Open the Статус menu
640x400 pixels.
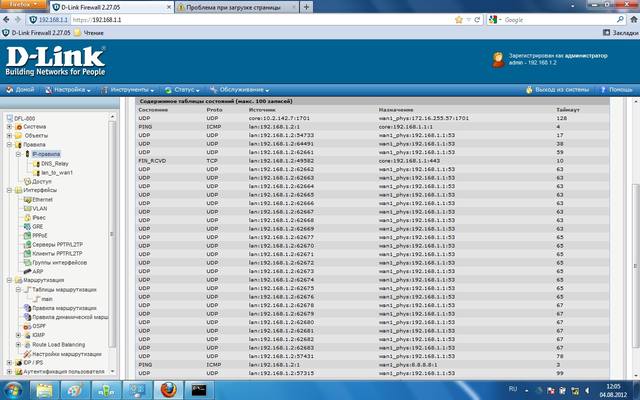click(x=182, y=90)
